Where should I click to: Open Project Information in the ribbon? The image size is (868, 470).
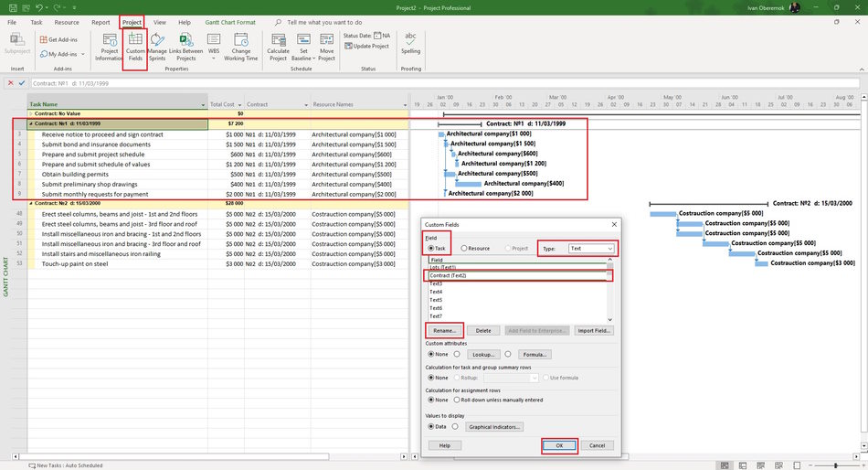tap(109, 48)
